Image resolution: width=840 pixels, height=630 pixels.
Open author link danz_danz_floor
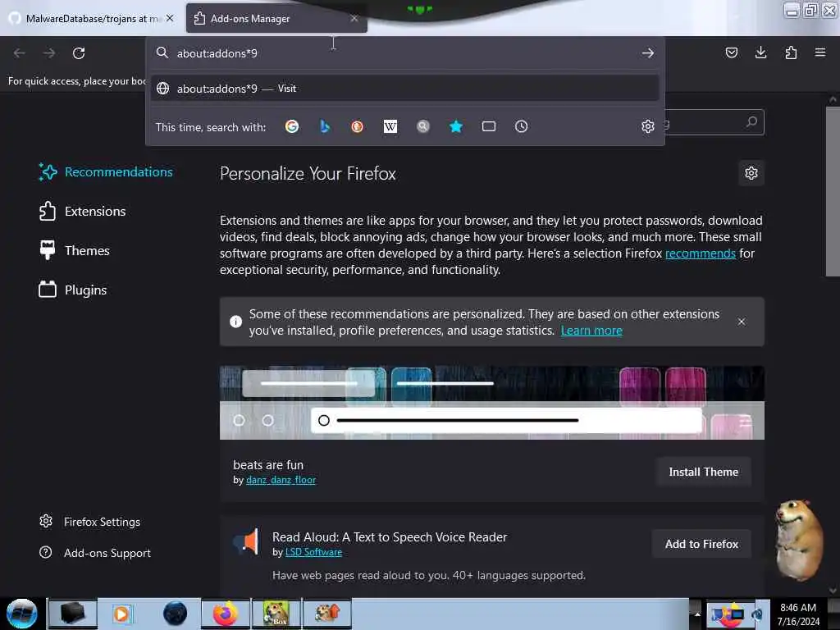(281, 480)
